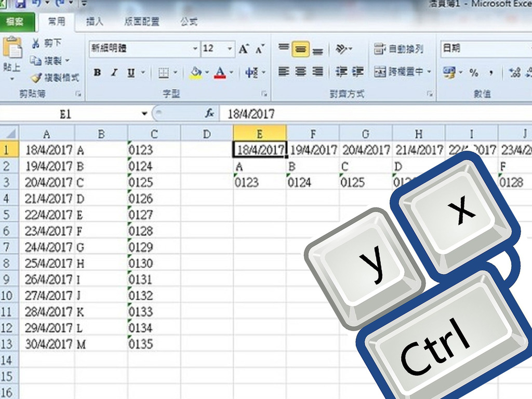Click the accounting currency format icon
The image size is (532, 399).
pos(449,72)
